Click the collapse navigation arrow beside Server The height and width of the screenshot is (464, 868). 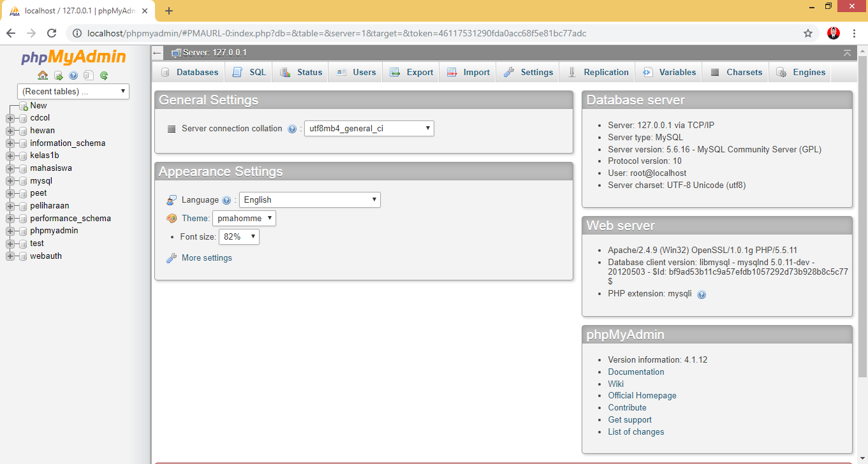point(158,53)
